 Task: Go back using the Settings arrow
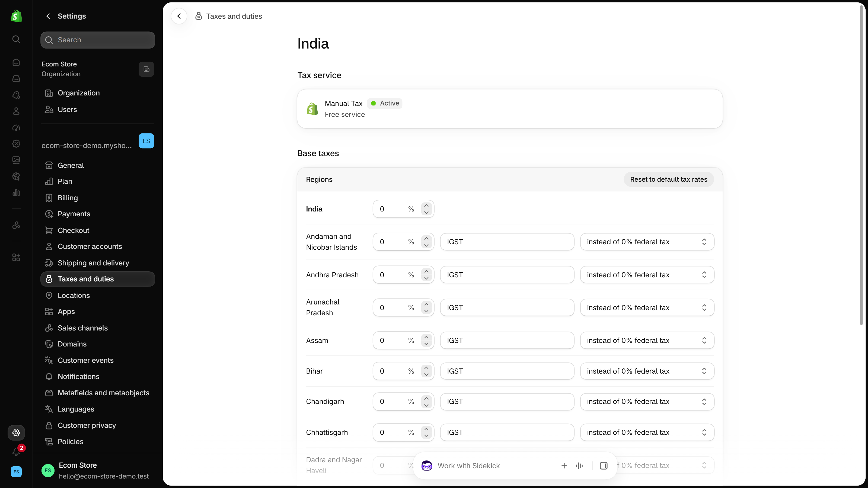48,16
